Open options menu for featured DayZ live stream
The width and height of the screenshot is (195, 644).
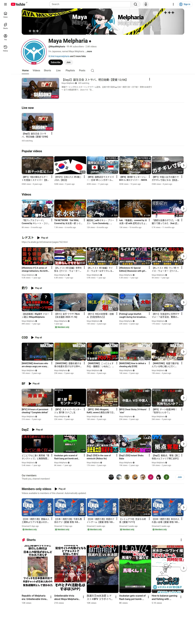click(x=150, y=79)
